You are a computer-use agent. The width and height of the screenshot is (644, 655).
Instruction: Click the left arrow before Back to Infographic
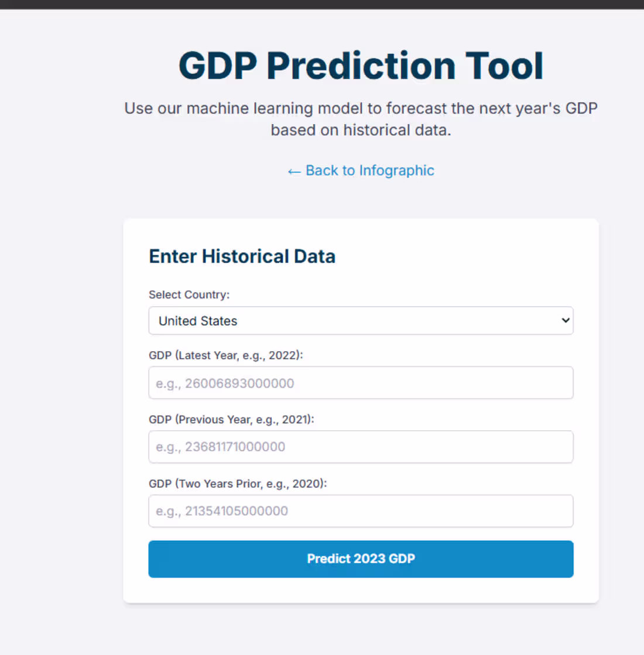(294, 170)
